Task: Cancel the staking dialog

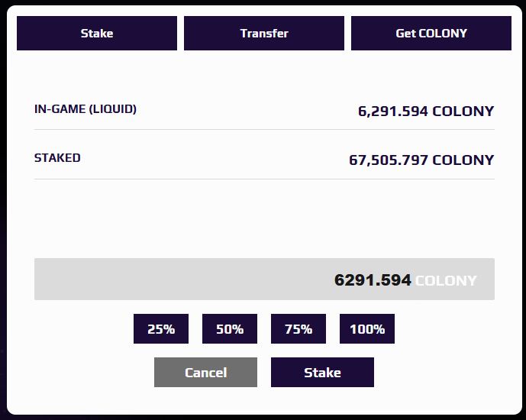Action: [205, 372]
